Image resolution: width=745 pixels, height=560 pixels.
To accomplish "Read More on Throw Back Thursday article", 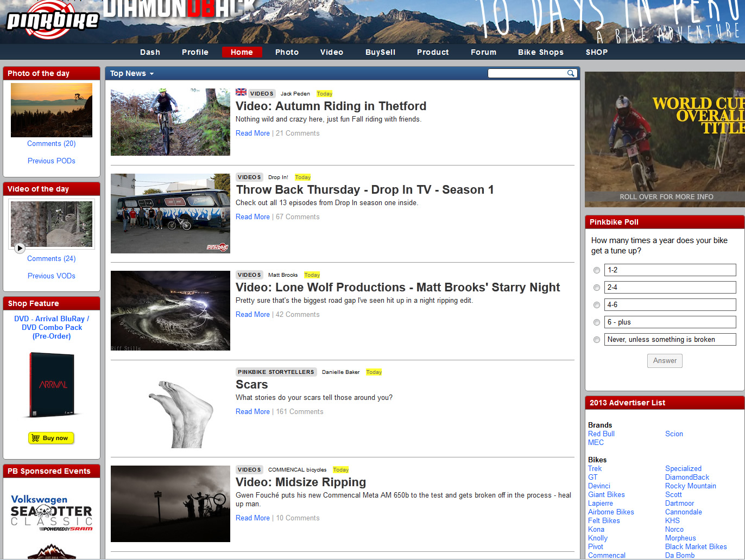I will [252, 217].
